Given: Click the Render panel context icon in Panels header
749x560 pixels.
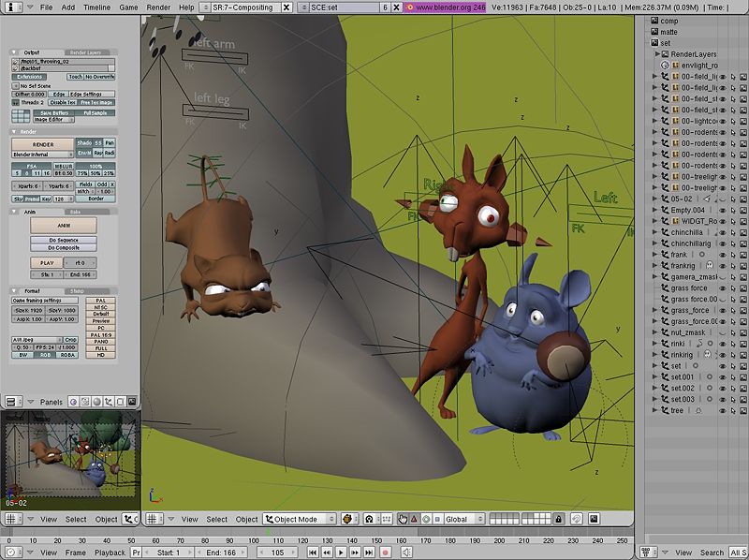Looking at the screenshot, I should click(132, 402).
